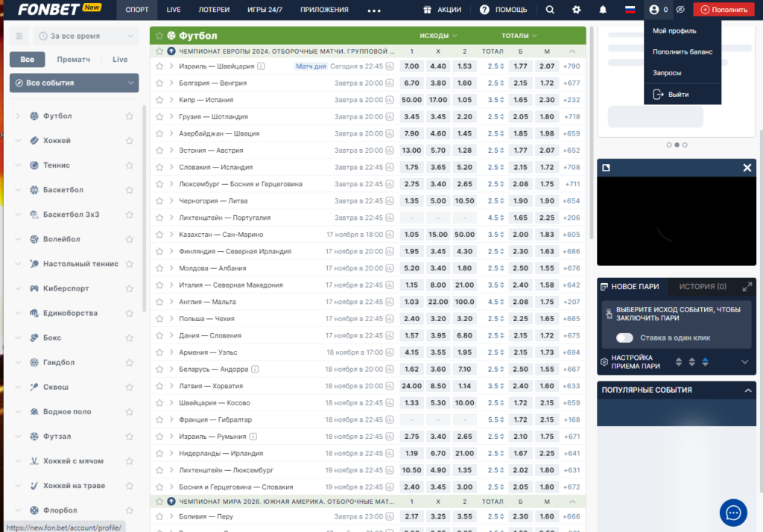Click the Russian flag language icon
763x532 pixels.
click(x=630, y=10)
